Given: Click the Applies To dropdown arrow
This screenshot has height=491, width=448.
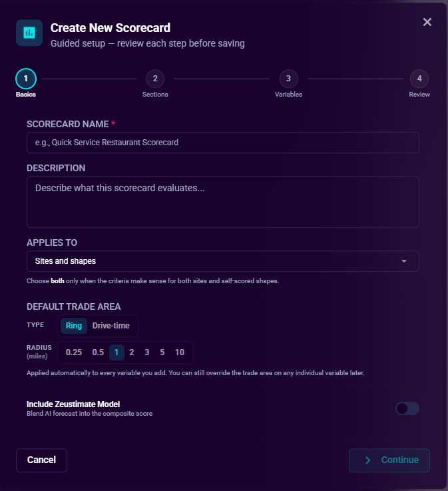Looking at the screenshot, I should tap(404, 261).
